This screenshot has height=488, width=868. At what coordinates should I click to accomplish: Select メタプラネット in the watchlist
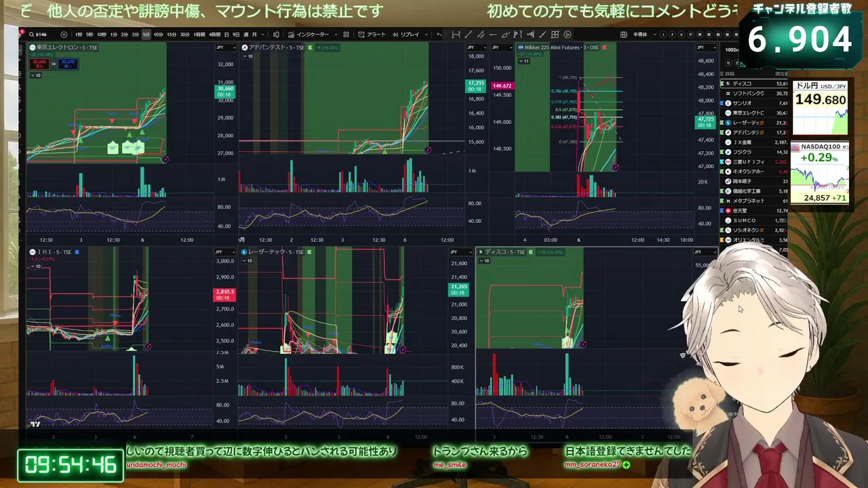(x=754, y=201)
